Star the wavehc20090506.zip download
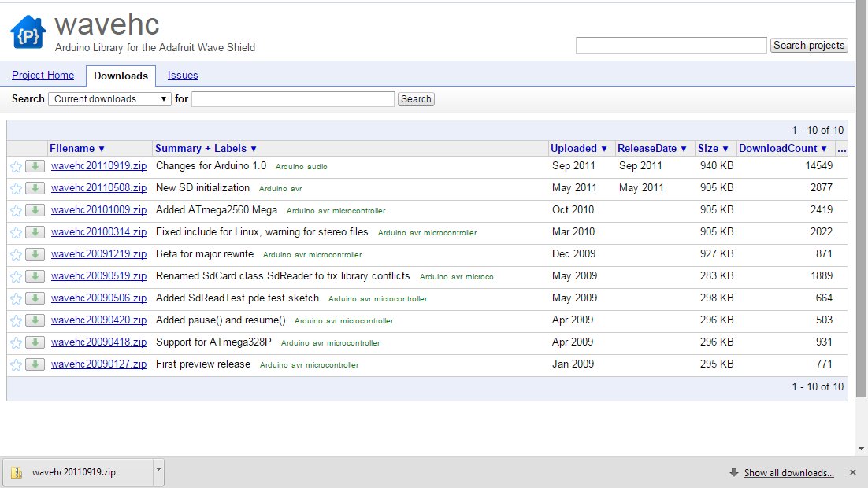Viewport: 868px width, 488px height. pos(16,299)
